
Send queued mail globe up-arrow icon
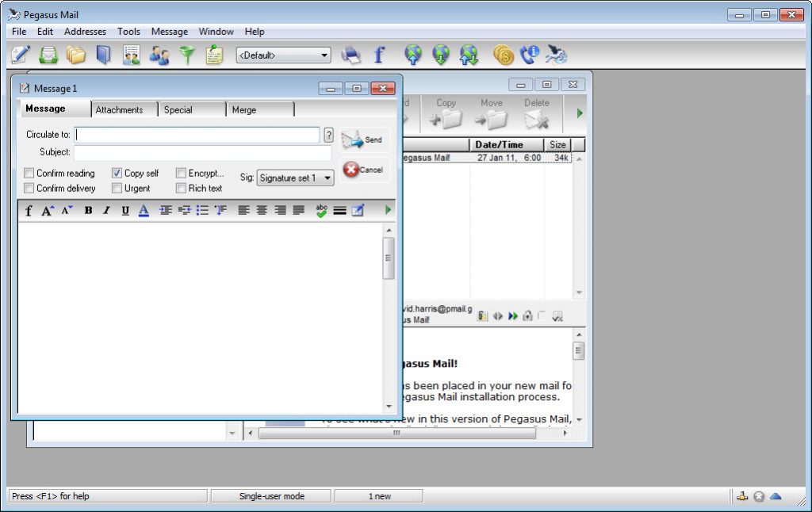412,55
